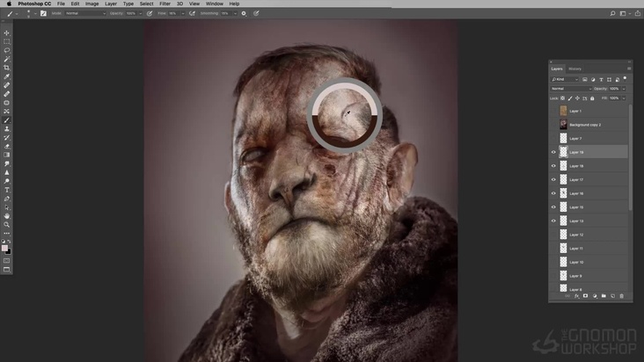Change the screen mode icon

coord(6,270)
